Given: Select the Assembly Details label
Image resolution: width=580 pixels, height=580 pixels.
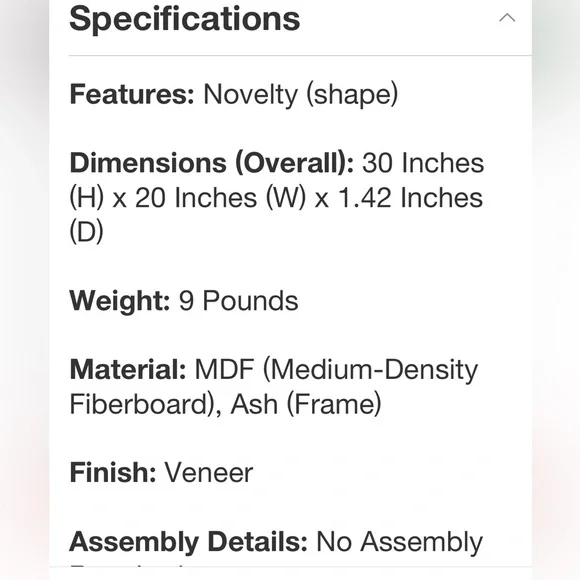Looking at the screenshot, I should pos(188,542).
